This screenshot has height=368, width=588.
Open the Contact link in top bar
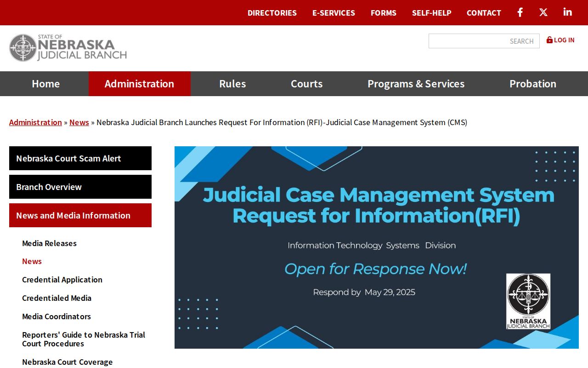484,13
